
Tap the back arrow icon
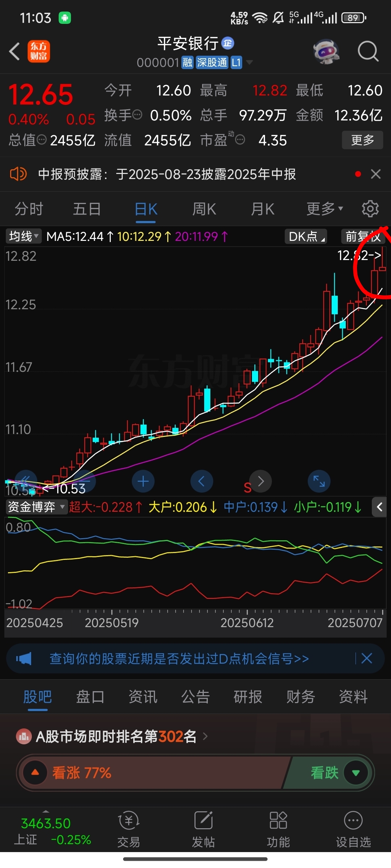(x=14, y=51)
